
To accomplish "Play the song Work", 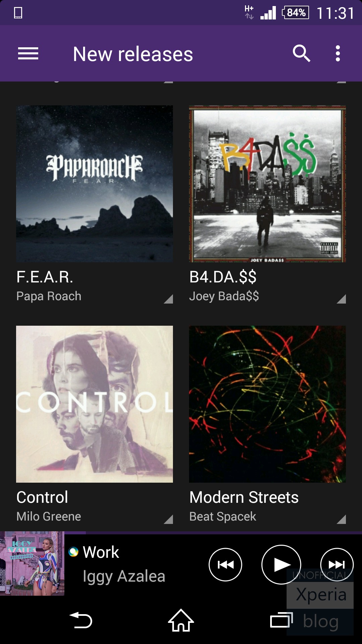I will (281, 565).
